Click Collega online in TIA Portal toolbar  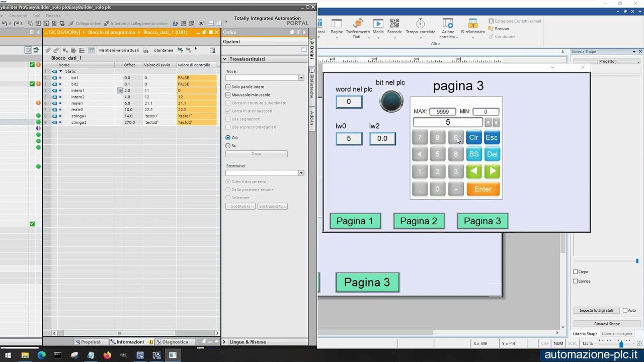click(85, 24)
